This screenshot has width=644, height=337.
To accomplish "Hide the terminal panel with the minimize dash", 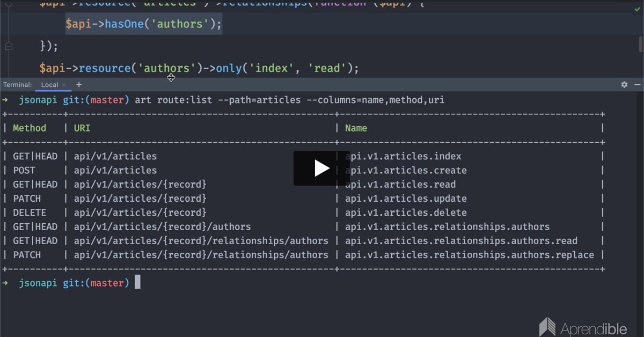I will pyautogui.click(x=638, y=85).
